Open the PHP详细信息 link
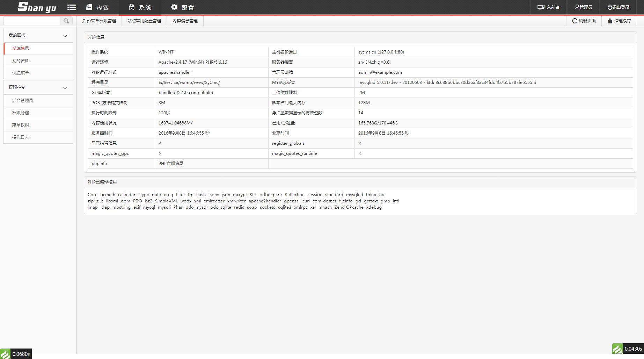Screen dimensions: 644x359 (x=171, y=164)
